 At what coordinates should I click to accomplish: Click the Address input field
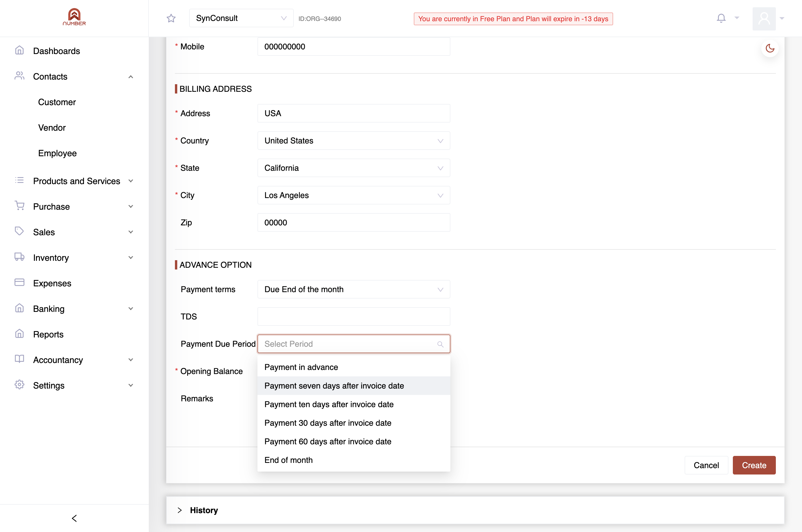pyautogui.click(x=354, y=113)
